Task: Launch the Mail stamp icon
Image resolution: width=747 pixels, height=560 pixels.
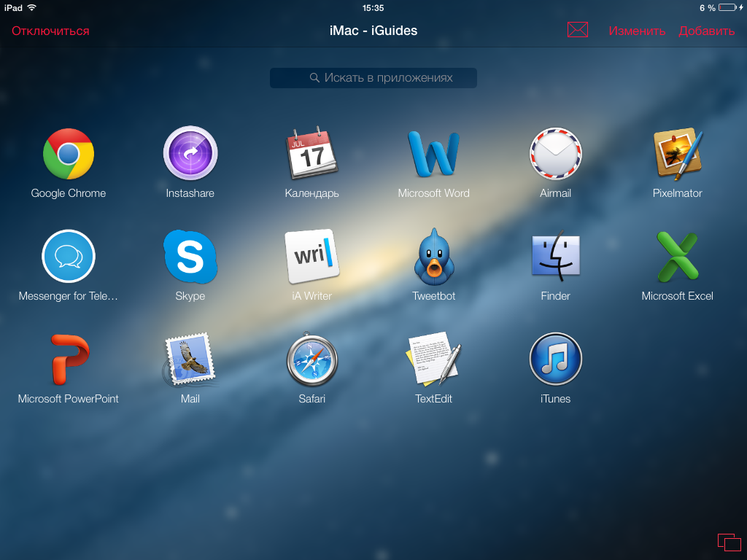Action: pyautogui.click(x=190, y=359)
